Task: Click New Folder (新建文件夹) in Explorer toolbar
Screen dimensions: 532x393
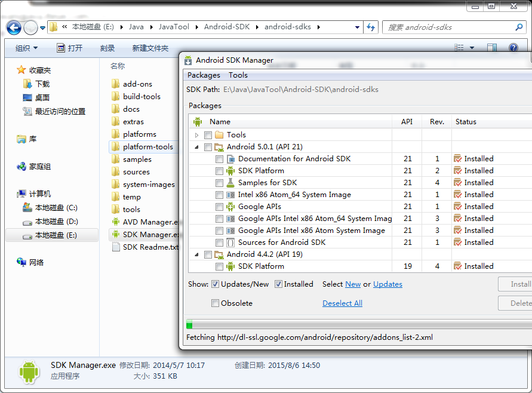Action: [x=150, y=48]
